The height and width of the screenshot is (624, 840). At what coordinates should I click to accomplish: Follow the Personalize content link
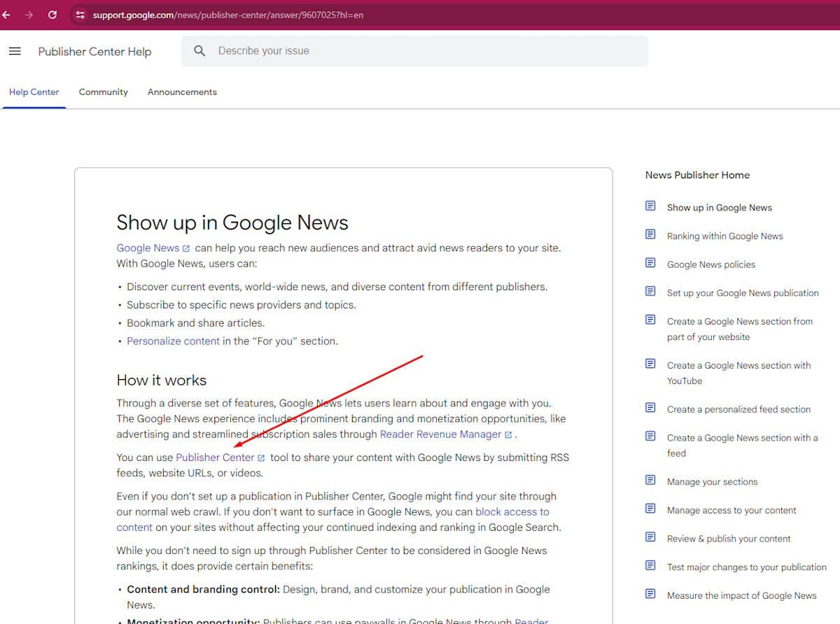(173, 341)
